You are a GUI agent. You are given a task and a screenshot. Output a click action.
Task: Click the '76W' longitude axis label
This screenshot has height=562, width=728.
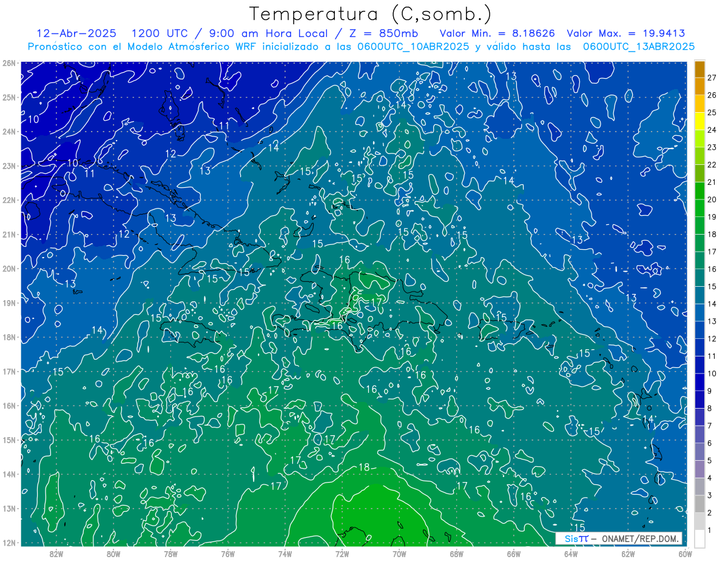tap(227, 554)
